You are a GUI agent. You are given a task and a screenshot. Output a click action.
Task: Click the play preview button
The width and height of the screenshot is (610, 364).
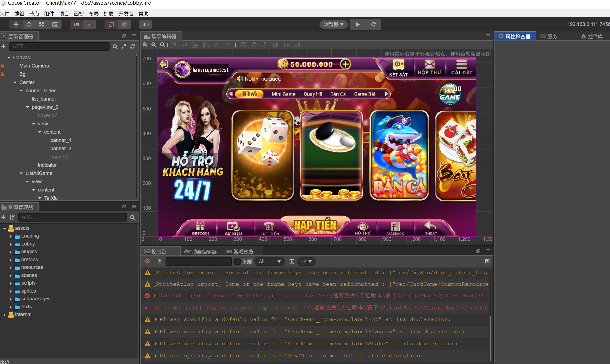pyautogui.click(x=358, y=25)
